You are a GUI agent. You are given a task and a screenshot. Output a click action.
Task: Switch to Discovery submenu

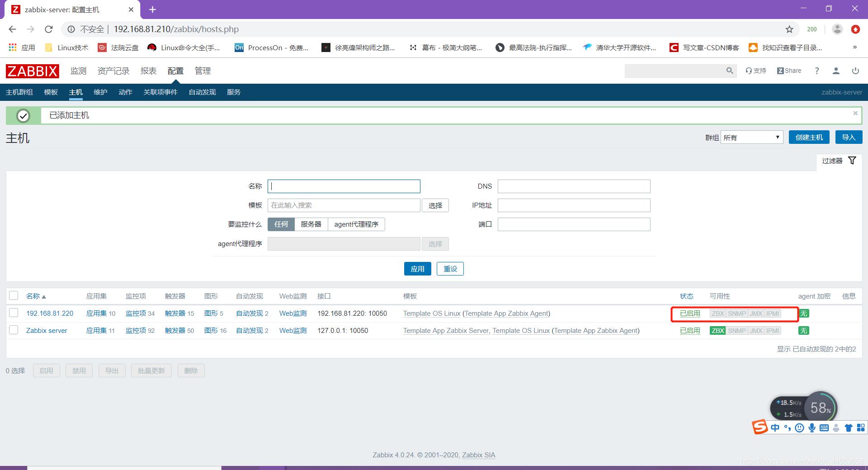202,92
